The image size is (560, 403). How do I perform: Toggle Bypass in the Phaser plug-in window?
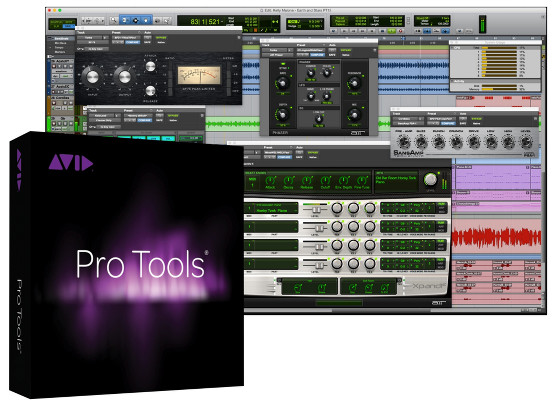tap(346, 50)
